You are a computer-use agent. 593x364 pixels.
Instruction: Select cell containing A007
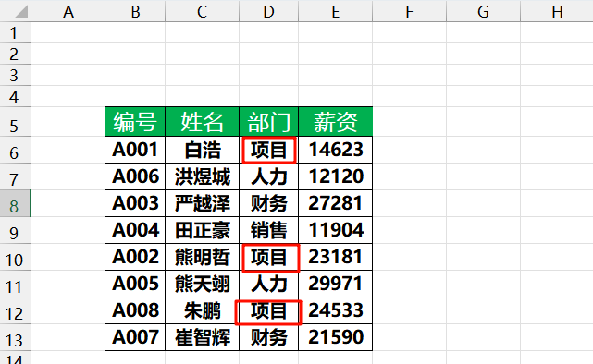point(135,337)
